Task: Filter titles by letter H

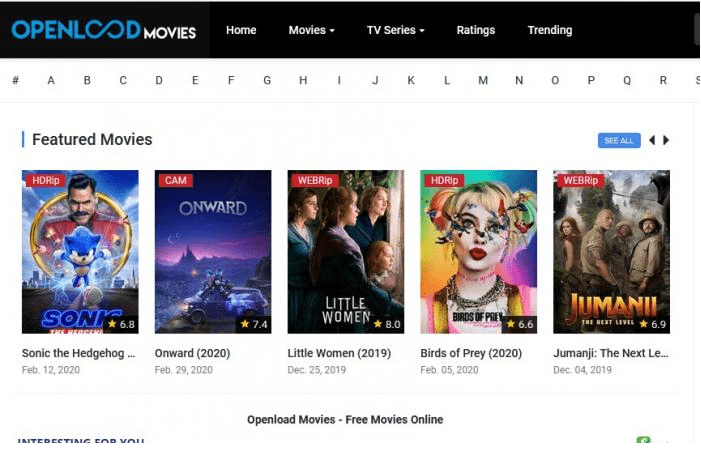Action: (x=303, y=80)
